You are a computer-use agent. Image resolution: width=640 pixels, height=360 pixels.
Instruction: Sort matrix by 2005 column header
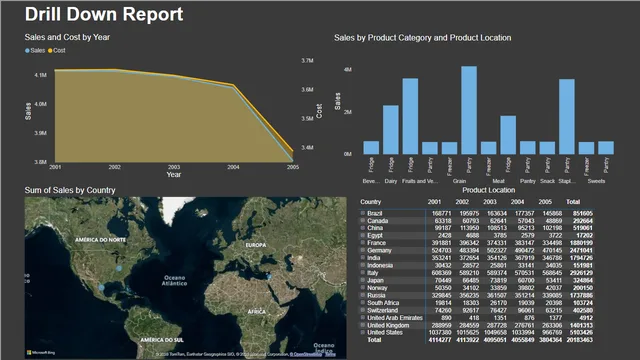click(545, 202)
